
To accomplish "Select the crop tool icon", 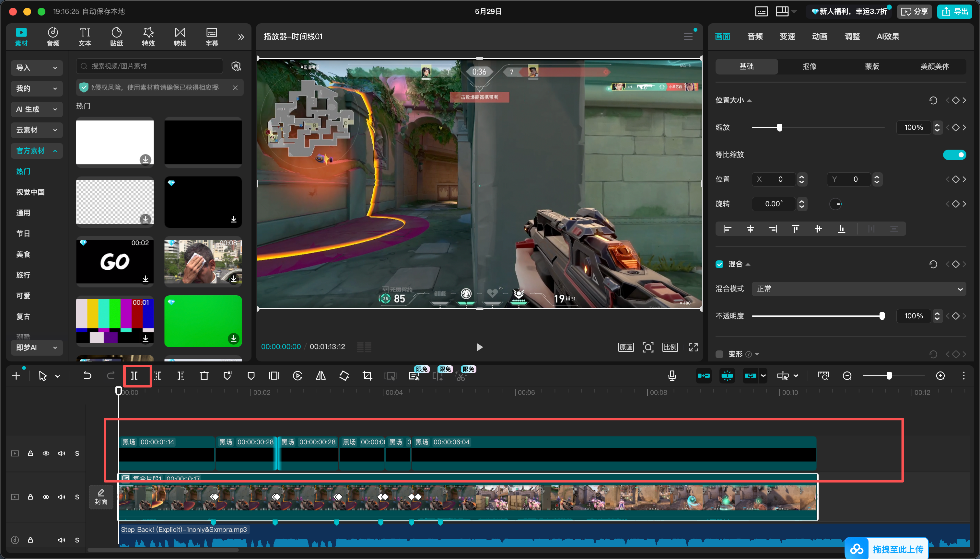I will [x=367, y=376].
